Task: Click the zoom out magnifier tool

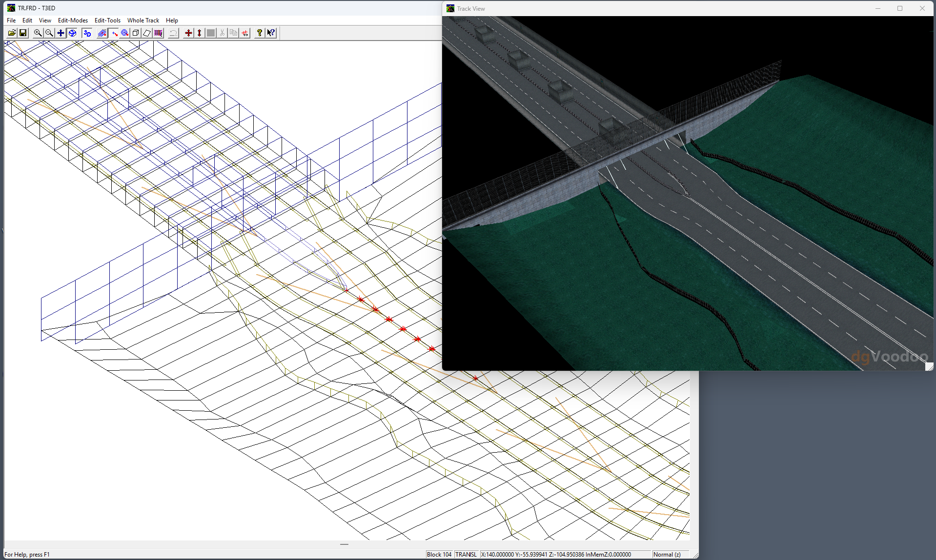Action: 49,33
